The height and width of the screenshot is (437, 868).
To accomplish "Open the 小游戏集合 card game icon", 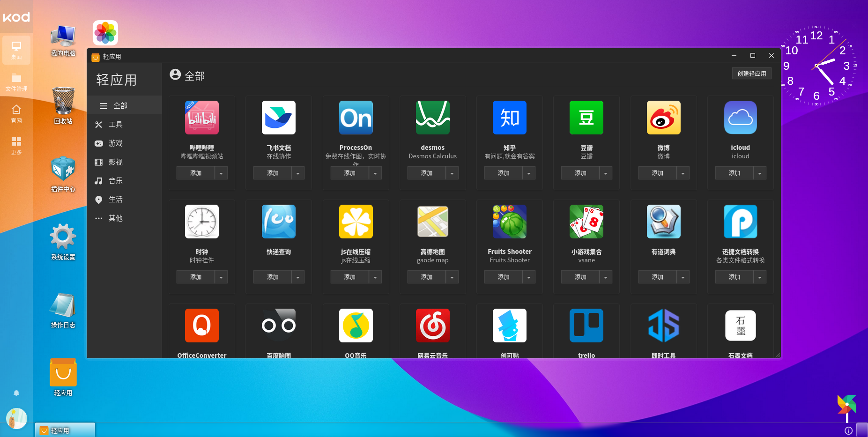I will click(x=586, y=222).
